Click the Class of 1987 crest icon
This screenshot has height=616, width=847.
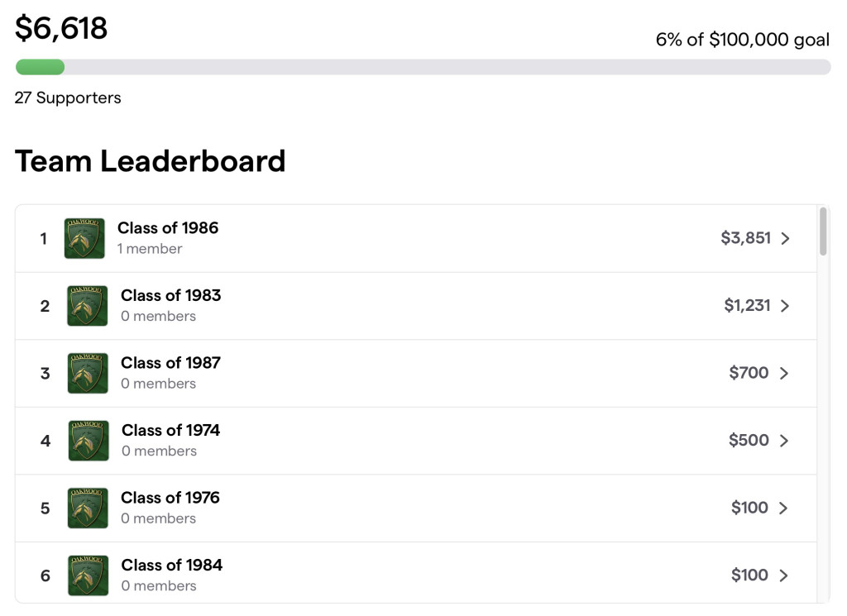coord(88,373)
